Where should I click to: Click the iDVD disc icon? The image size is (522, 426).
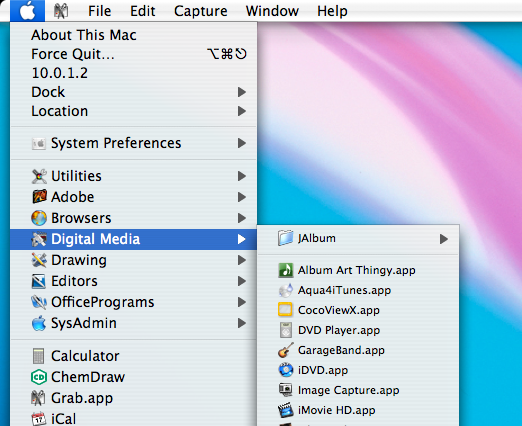pyautogui.click(x=286, y=370)
